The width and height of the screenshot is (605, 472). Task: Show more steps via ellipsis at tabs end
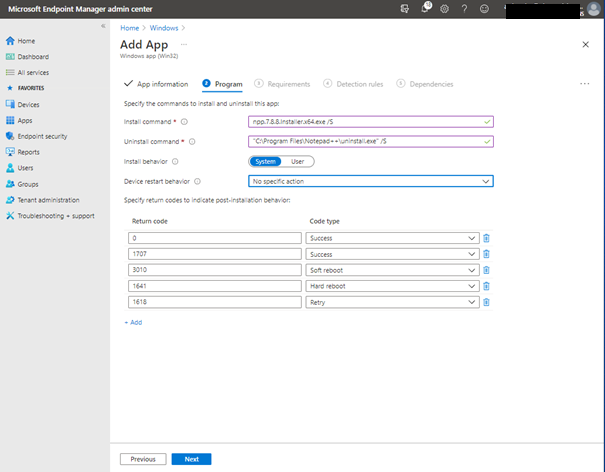coord(585,84)
